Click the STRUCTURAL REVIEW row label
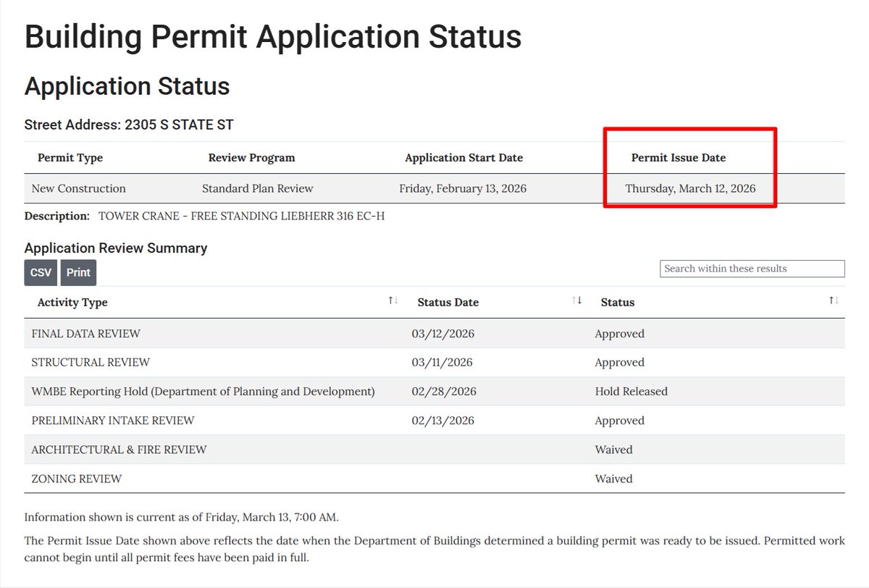 coord(91,362)
